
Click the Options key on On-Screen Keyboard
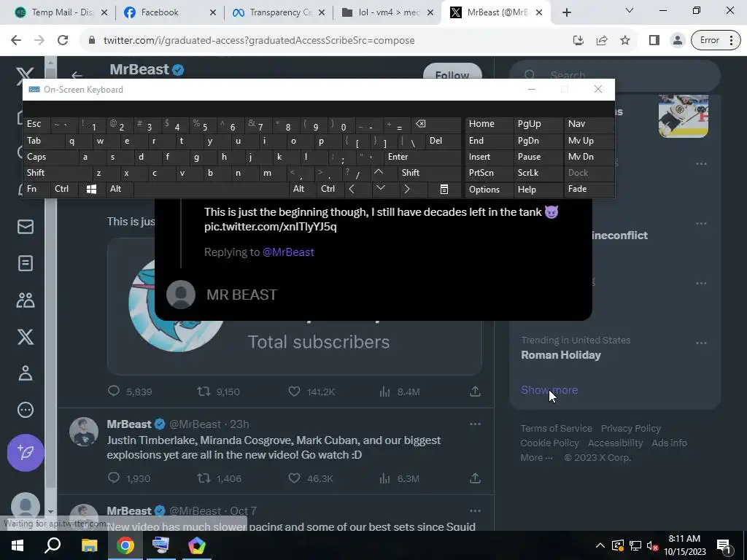pos(489,189)
